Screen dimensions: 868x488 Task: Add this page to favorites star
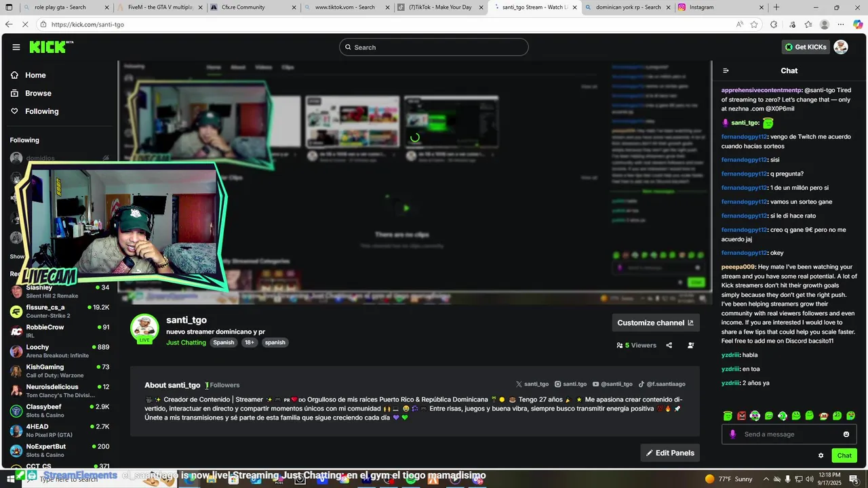pos(754,24)
